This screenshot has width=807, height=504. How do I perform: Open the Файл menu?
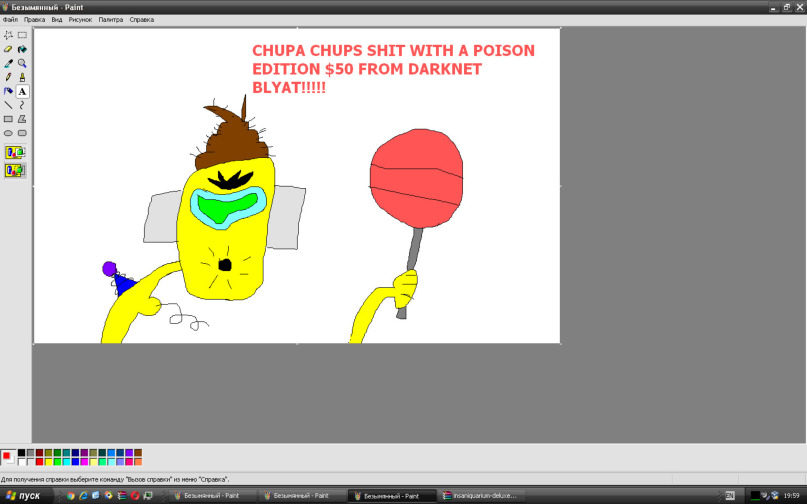pyautogui.click(x=10, y=20)
